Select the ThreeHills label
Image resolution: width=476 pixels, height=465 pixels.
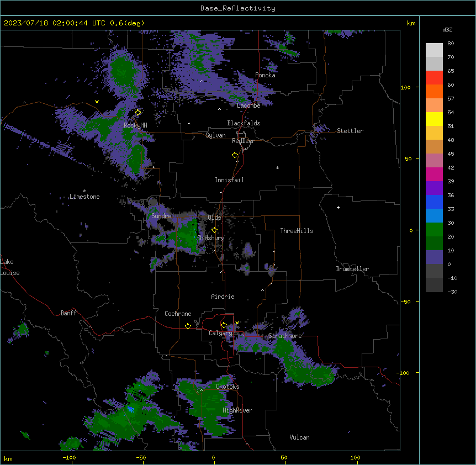297,231
